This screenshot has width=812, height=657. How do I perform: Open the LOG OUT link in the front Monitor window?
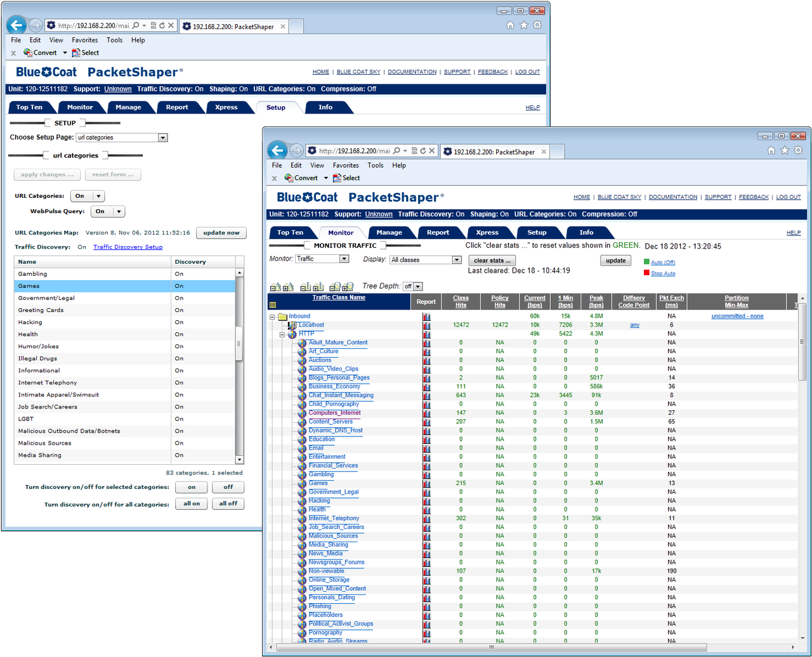point(789,197)
